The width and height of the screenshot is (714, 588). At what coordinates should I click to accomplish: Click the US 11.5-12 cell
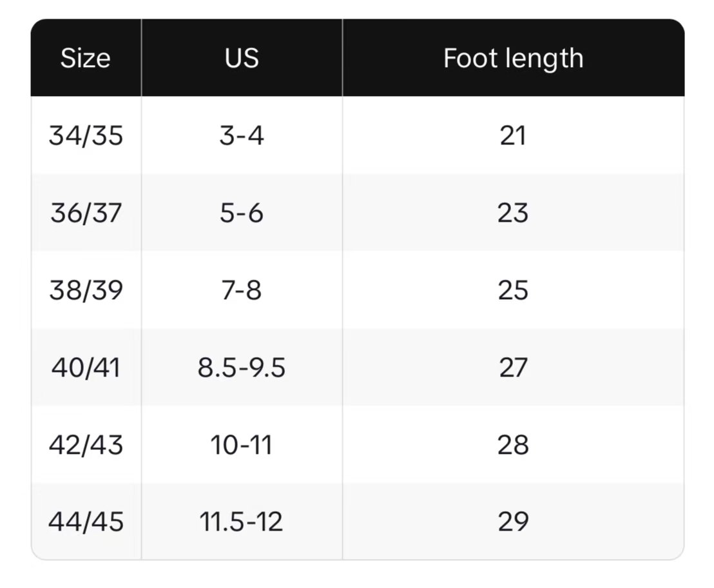242,522
